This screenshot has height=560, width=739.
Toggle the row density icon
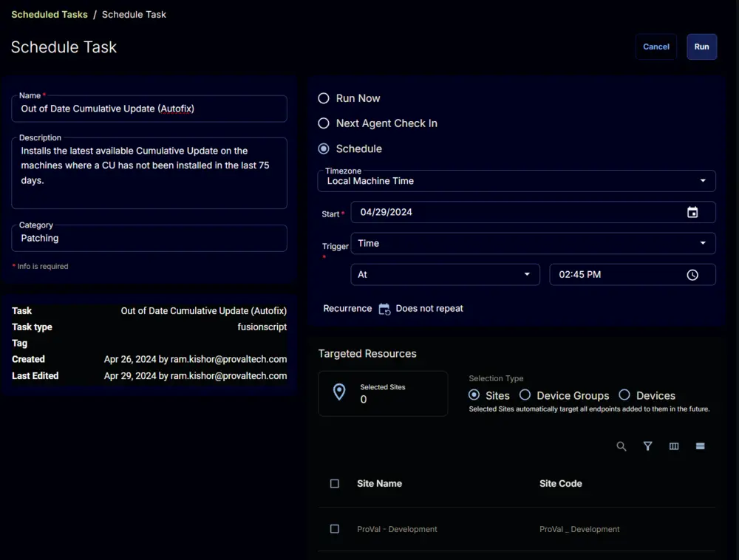pos(700,446)
